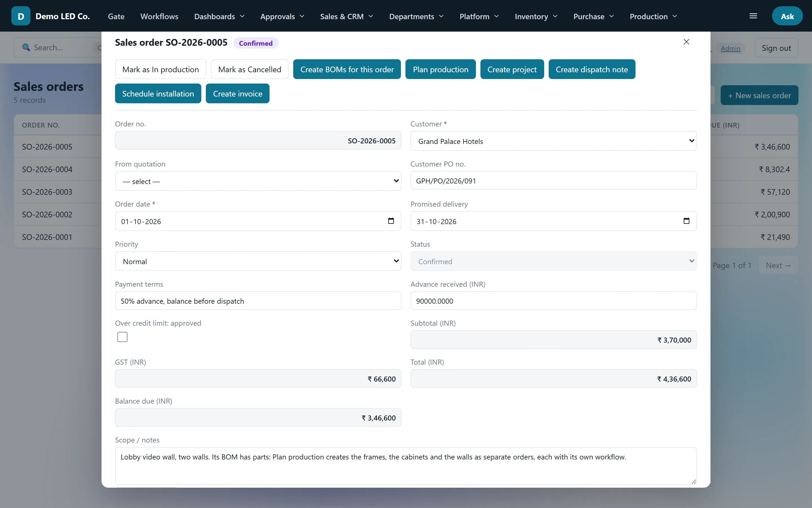Screen dimensions: 812x508
Task: Close the sales order dialog with X
Action: (687, 42)
